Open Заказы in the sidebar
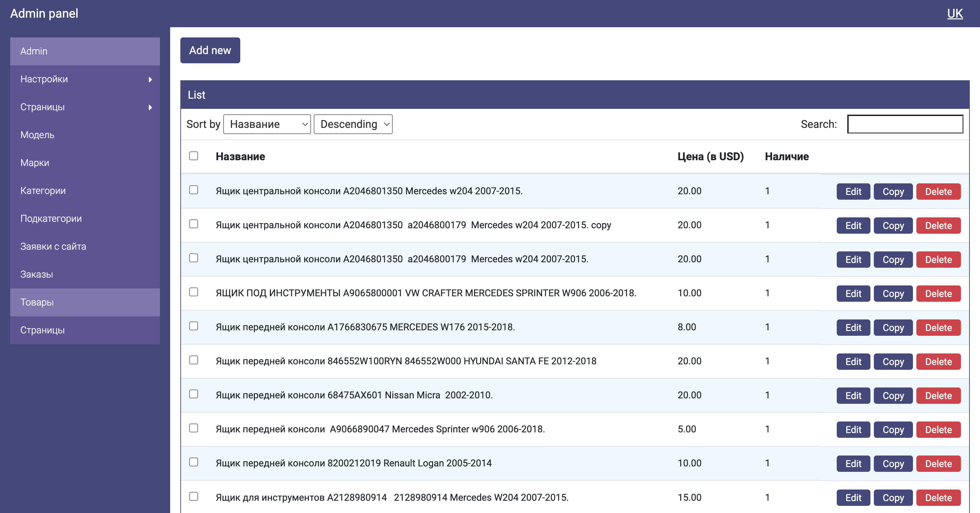Screen dimensions: 980x513 click(85, 274)
